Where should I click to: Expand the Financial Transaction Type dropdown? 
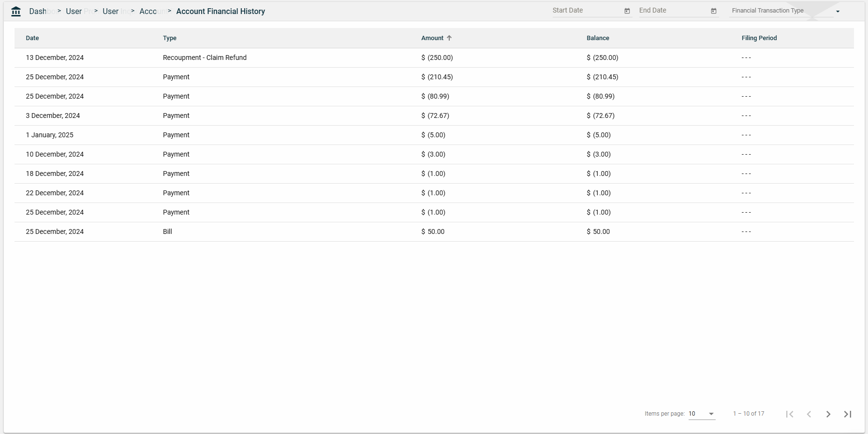837,12
